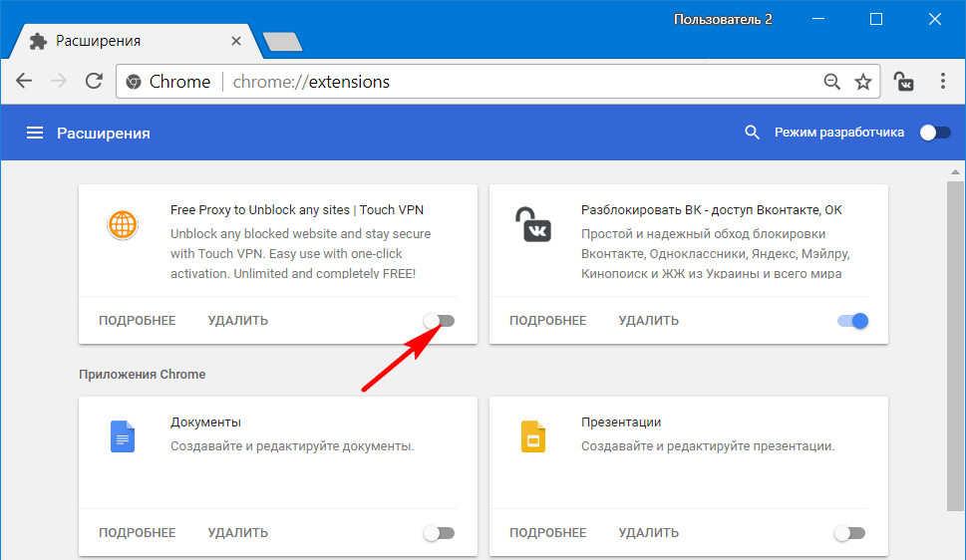The height and width of the screenshot is (560, 966).
Task: Click the Режим разработчика label
Action: pyautogui.click(x=839, y=133)
